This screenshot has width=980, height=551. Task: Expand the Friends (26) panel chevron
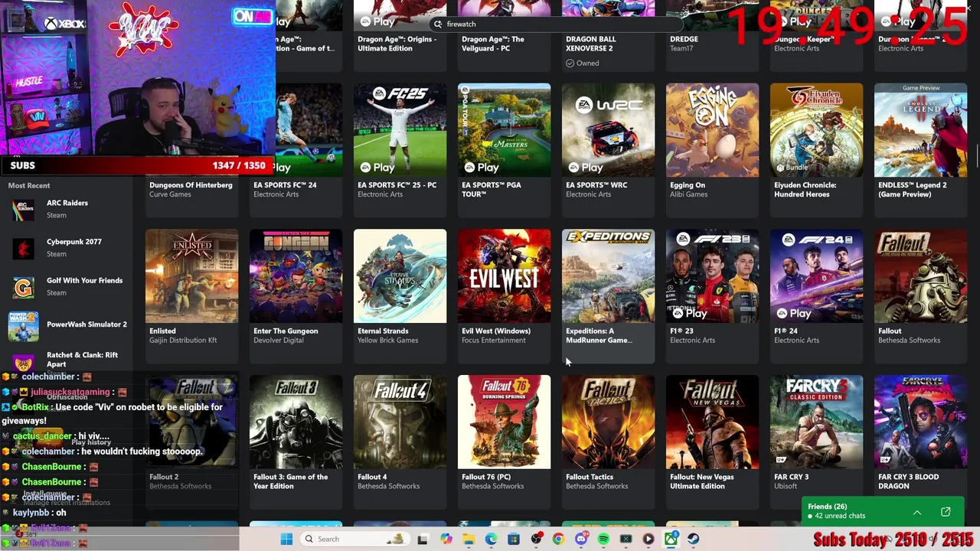point(917,512)
